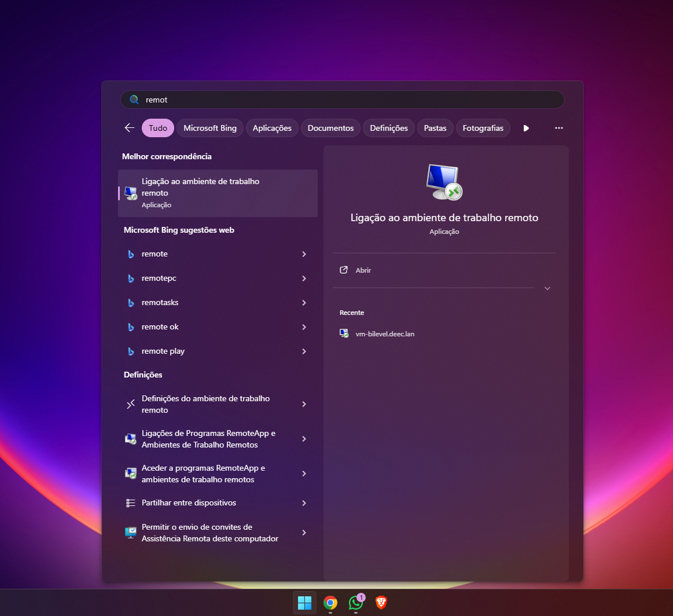Expand the chevron for "remote" suggestion
The image size is (673, 616).
[x=304, y=254]
